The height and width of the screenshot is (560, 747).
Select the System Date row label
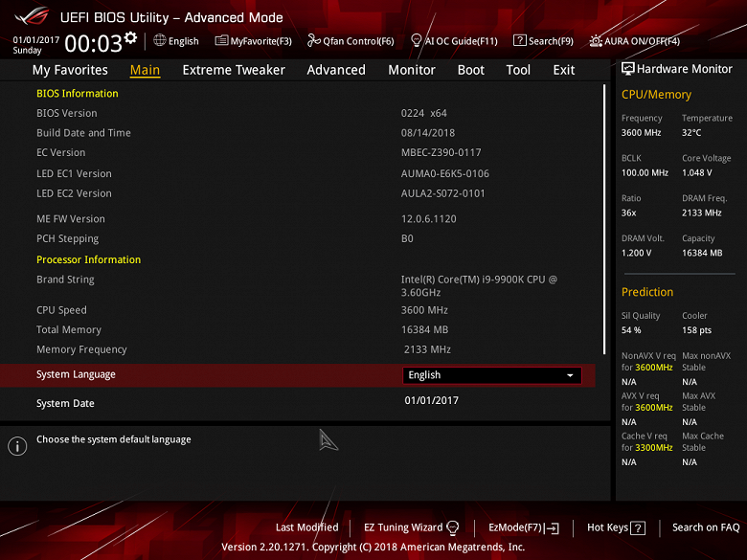coord(65,403)
